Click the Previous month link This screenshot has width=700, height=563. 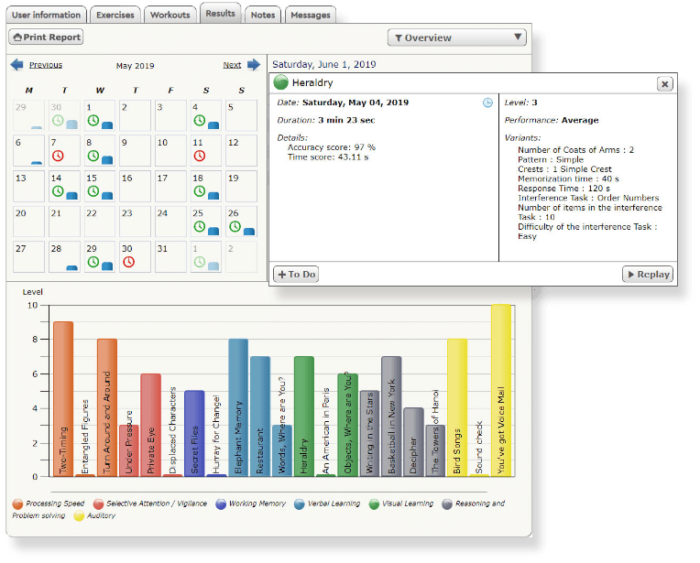(x=46, y=65)
